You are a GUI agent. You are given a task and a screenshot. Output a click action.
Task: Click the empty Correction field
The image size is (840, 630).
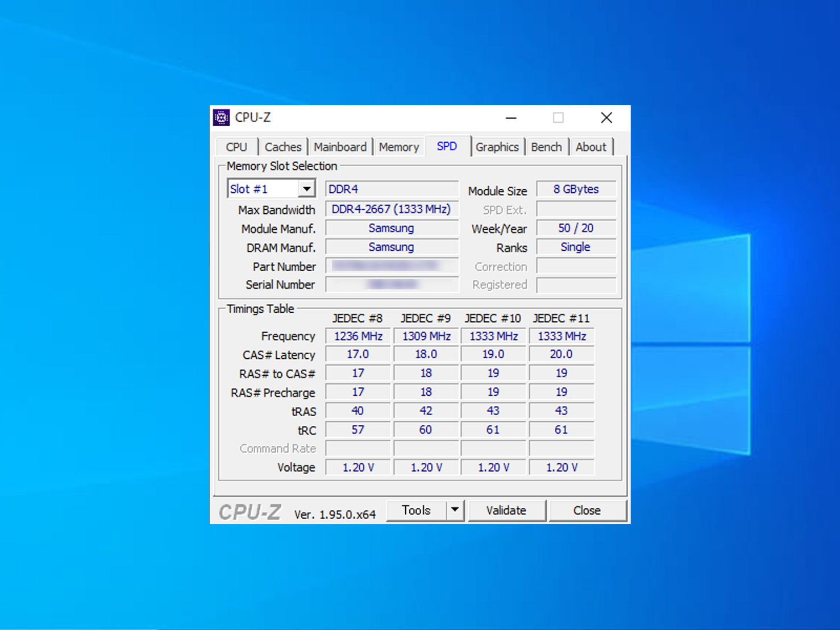(x=576, y=266)
